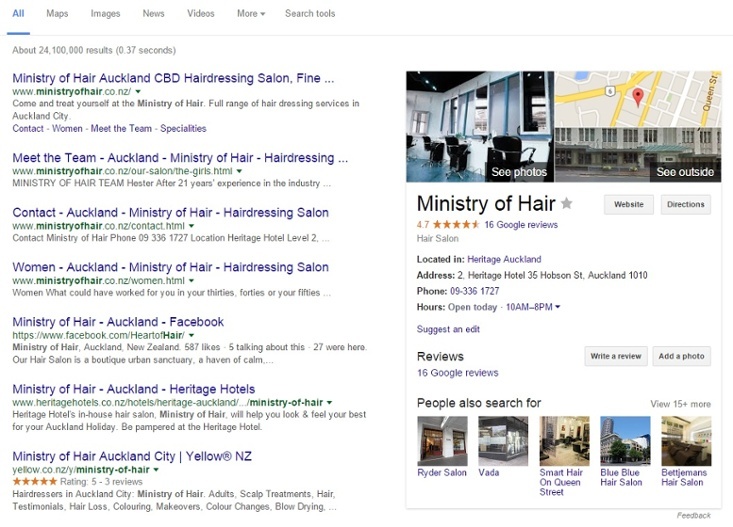Open Ministry of Hair Auckland CBD Hairdressing result
Image resolution: width=733 pixels, height=527 pixels.
[173, 78]
